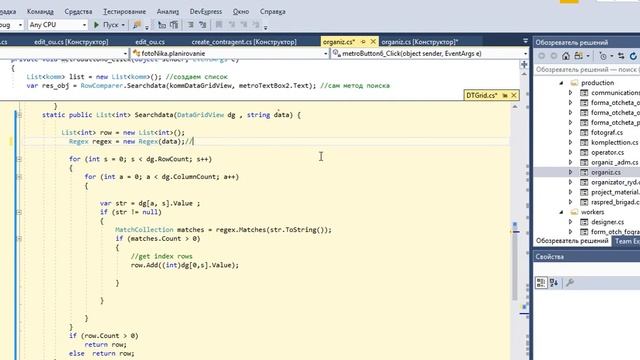Expand the designer.cs tree node
The height and width of the screenshot is (360, 640).
click(x=571, y=222)
